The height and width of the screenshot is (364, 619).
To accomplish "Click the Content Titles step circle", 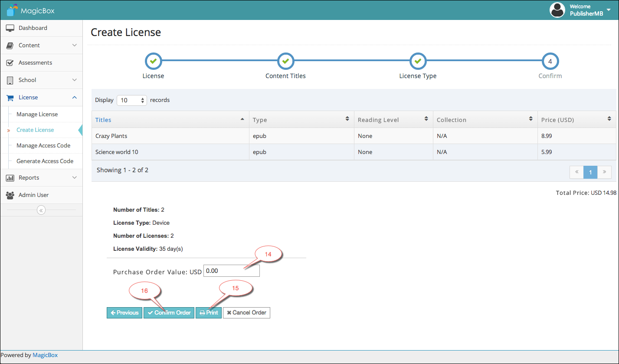I will 285,62.
